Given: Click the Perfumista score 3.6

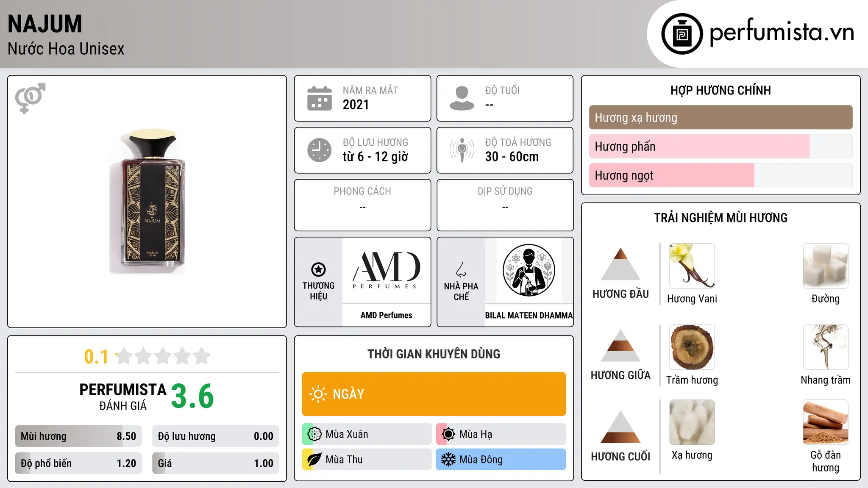Looking at the screenshot, I should pos(192,396).
